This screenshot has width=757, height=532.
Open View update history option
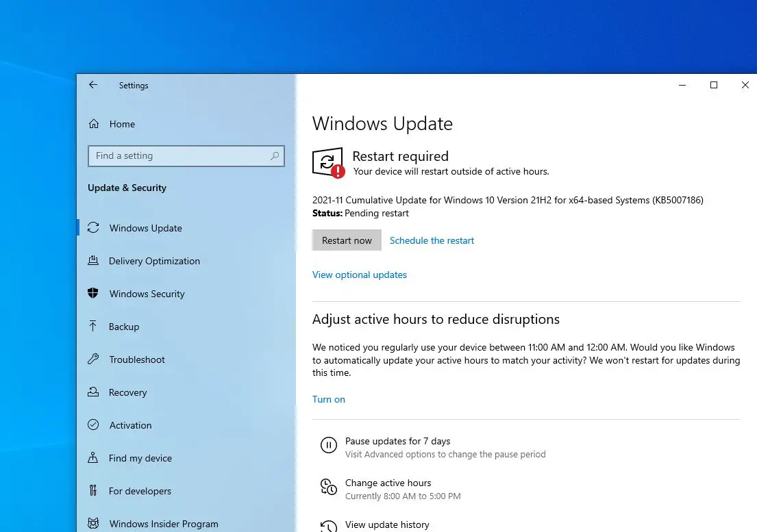point(386,524)
